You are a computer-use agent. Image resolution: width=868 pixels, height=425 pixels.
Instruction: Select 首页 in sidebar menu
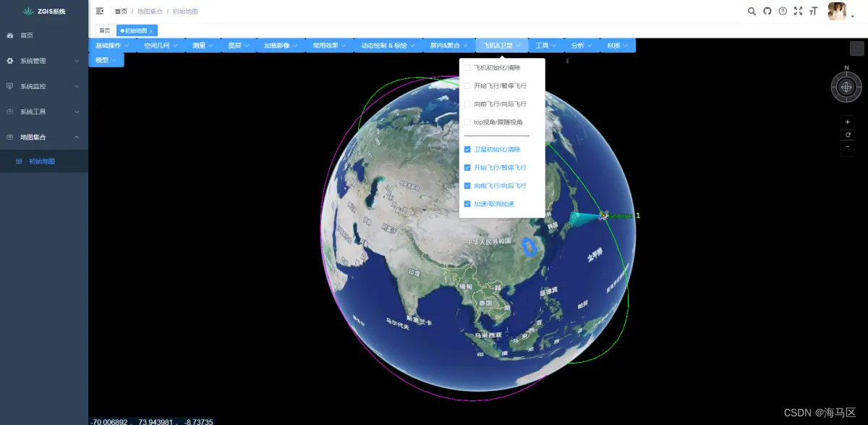click(44, 35)
